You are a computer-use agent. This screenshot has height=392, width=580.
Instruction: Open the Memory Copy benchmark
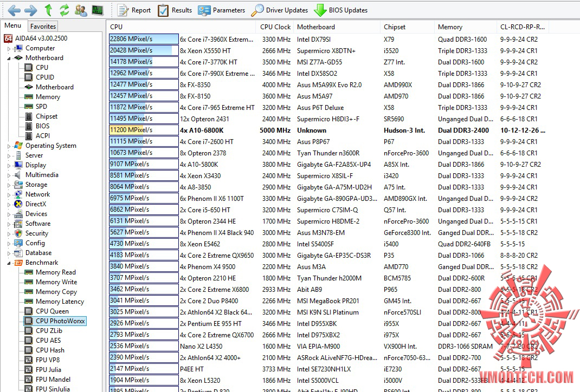click(56, 291)
